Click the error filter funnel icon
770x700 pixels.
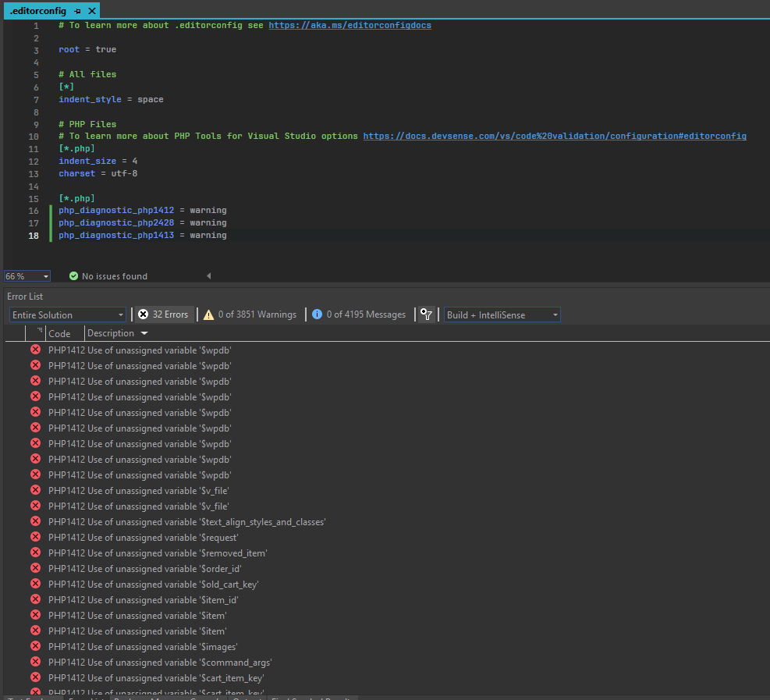(x=426, y=314)
